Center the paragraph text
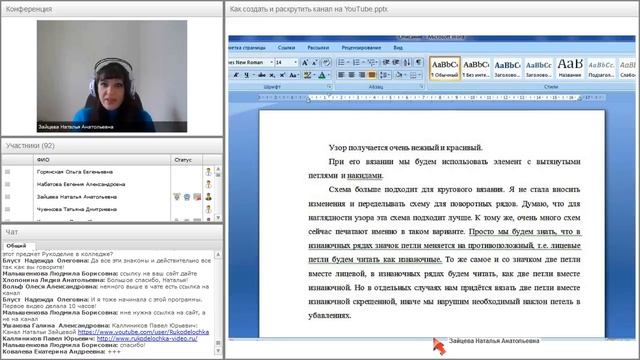Screen dimensions: 640x360 [351, 75]
